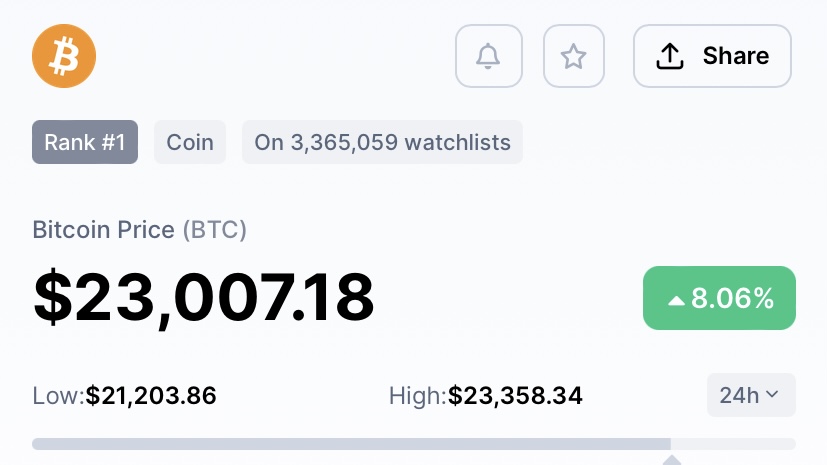Click the up triangle in the percent badge
The image size is (827, 465).
[676, 301]
